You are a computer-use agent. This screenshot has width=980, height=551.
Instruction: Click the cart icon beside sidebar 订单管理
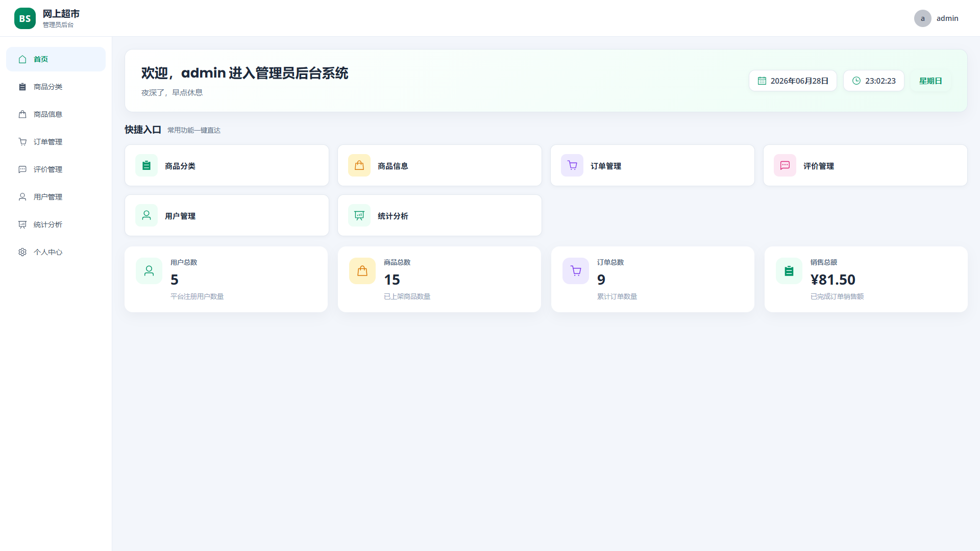point(22,142)
